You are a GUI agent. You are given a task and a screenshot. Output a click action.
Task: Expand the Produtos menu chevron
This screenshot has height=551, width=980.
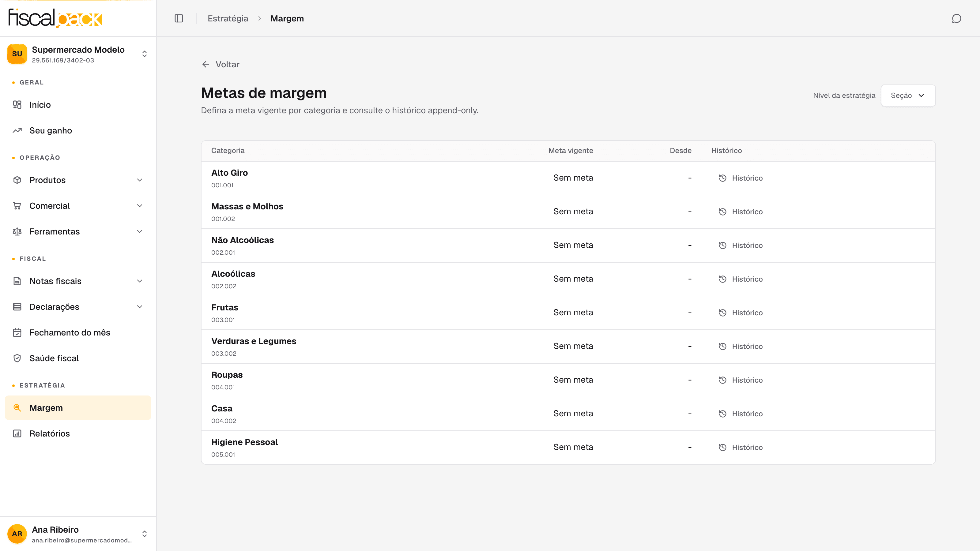(x=140, y=180)
